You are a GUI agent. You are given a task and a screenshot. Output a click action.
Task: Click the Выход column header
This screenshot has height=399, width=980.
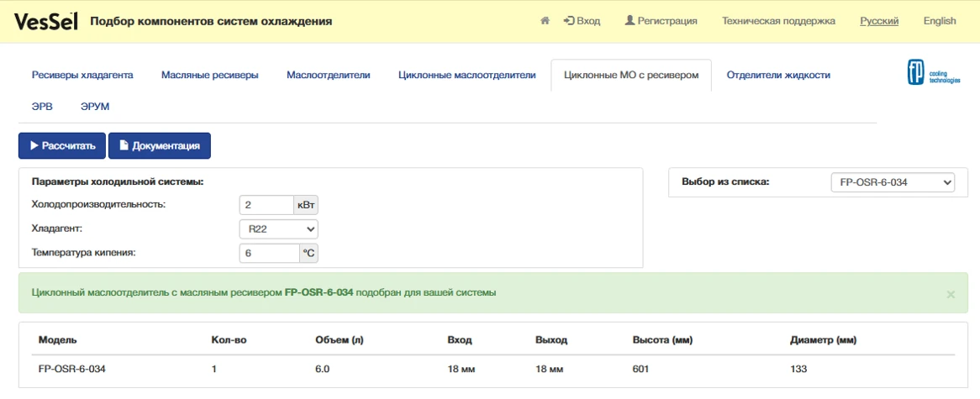551,340
